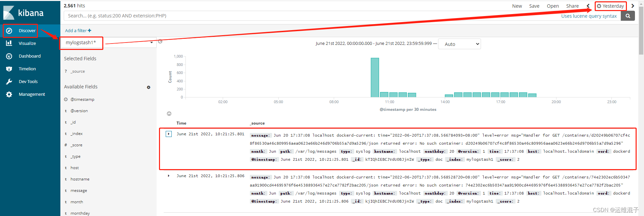Click the @timestamp clock field icon
The image size is (644, 216).
click(x=66, y=99)
